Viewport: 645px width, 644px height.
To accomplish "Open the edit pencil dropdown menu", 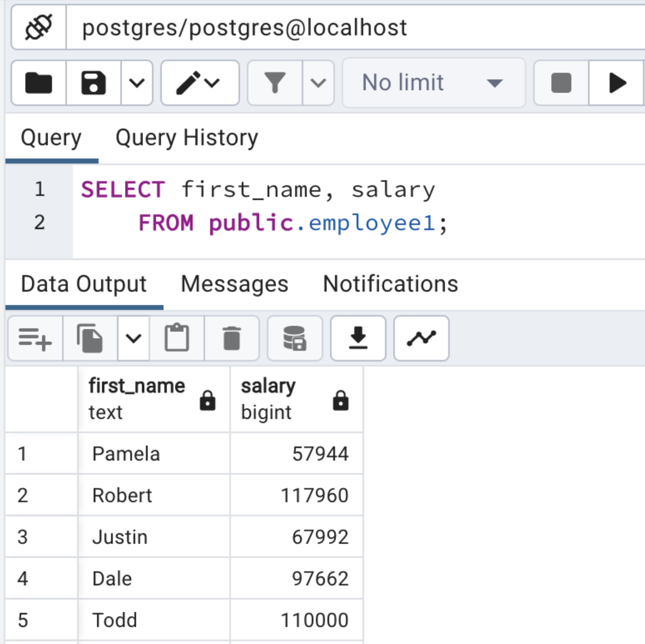I will (x=200, y=83).
